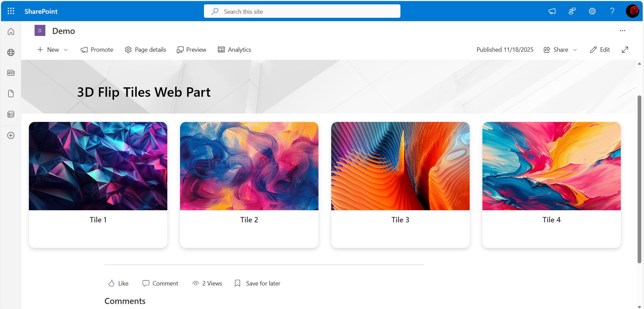
Task: Open Analytics from command bar
Action: click(234, 50)
